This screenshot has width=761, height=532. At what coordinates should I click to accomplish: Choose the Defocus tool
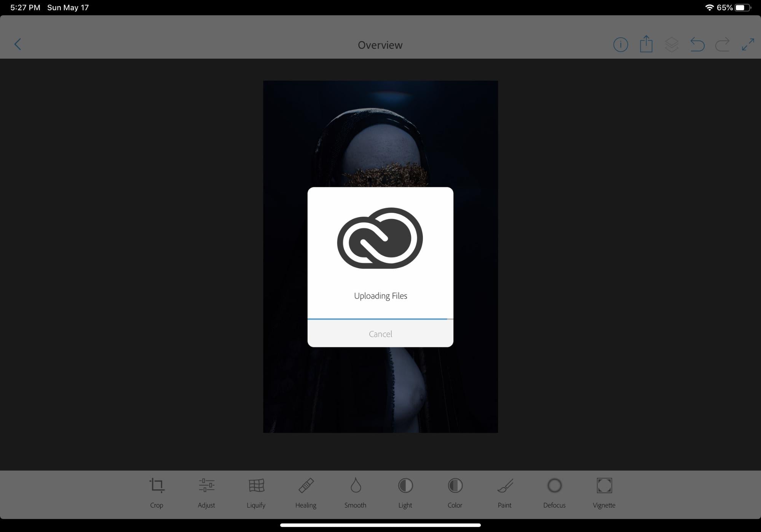554,494
